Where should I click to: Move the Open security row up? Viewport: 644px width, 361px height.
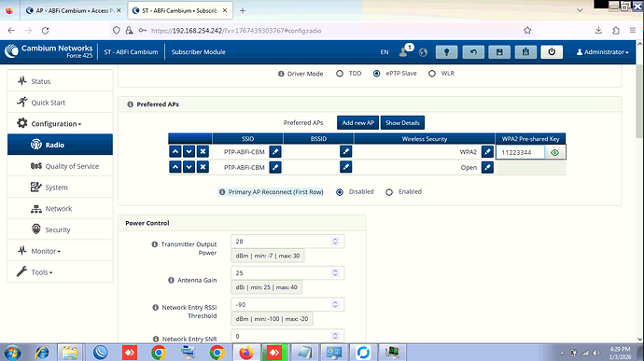[175, 167]
